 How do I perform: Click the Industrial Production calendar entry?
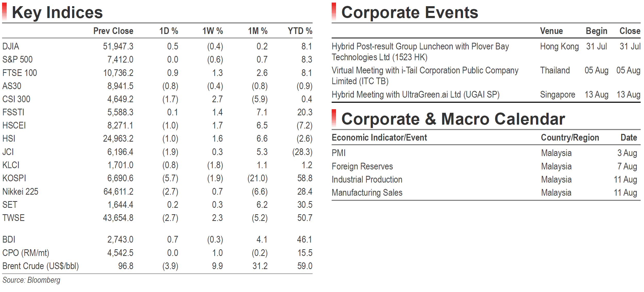pyautogui.click(x=367, y=179)
